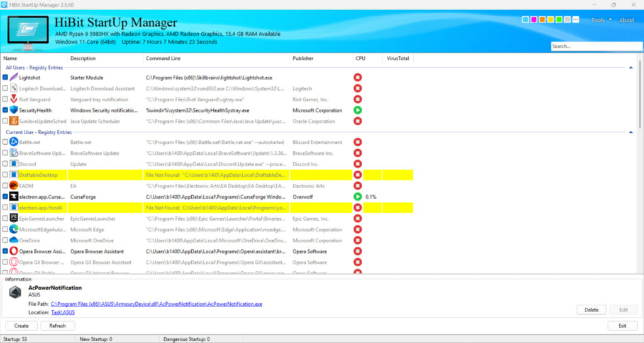Open the Task\ASUS location link
Viewport: 644px width, 343px height.
click(x=63, y=312)
